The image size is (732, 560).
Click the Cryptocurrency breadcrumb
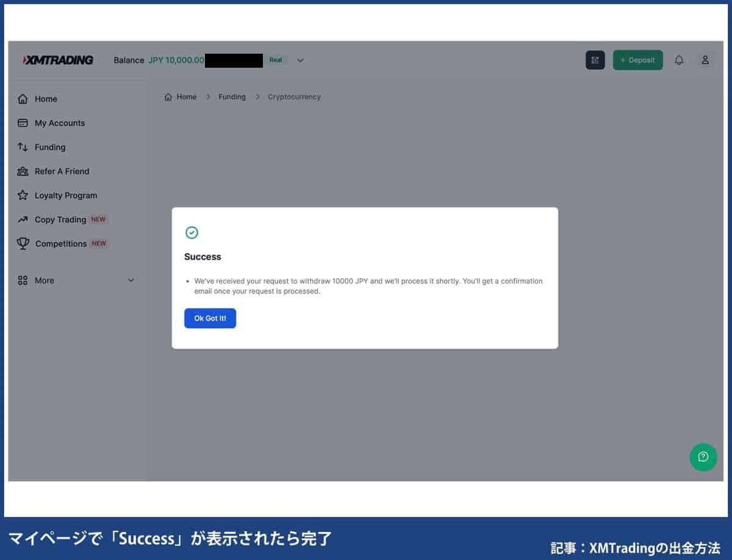tap(294, 97)
